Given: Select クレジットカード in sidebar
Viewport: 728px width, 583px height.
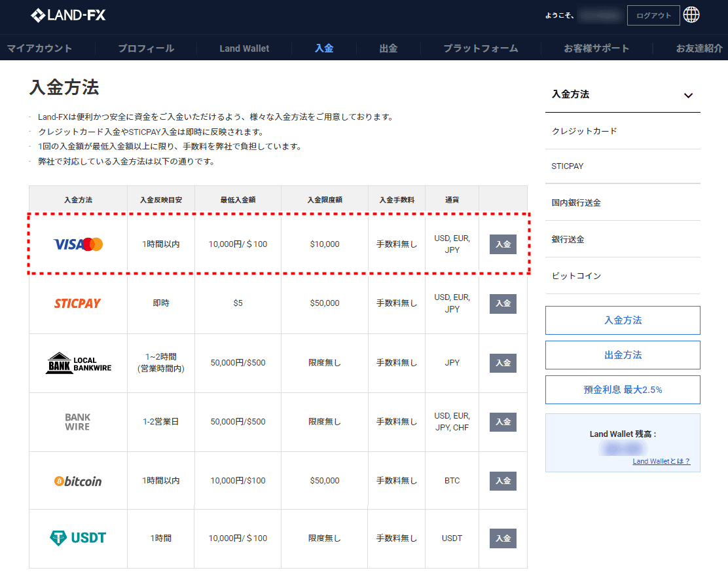Looking at the screenshot, I should 623,131.
